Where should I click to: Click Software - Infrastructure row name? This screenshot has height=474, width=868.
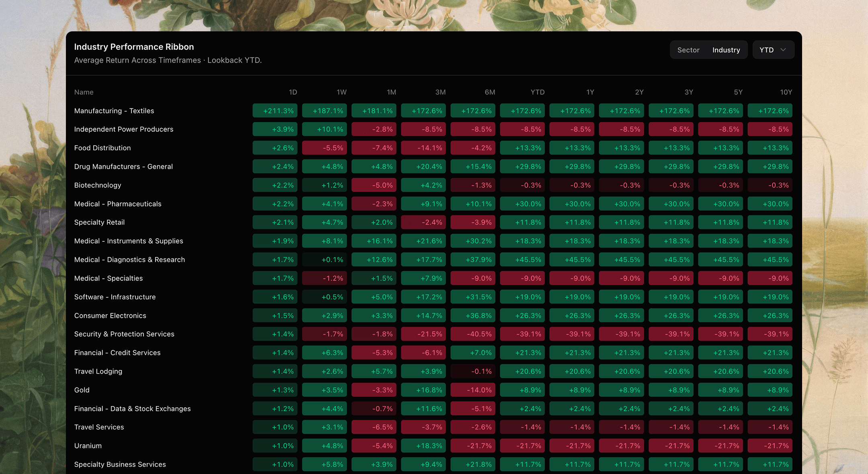coord(115,297)
